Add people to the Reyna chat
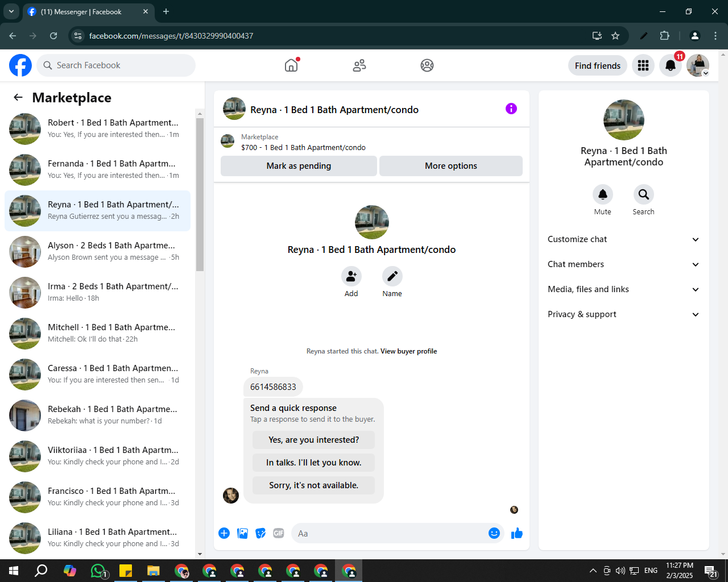The width and height of the screenshot is (728, 582). tap(351, 276)
